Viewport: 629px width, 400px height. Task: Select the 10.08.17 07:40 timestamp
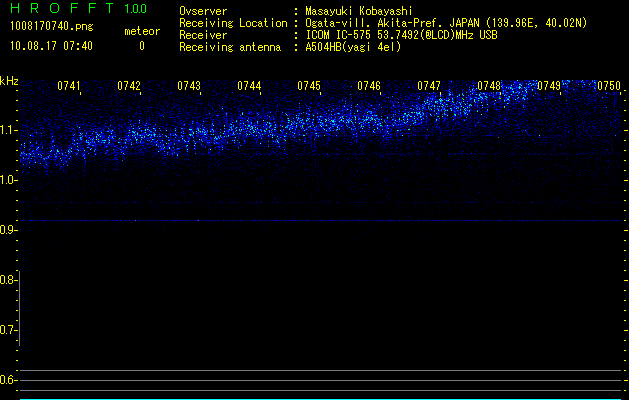click(x=50, y=46)
